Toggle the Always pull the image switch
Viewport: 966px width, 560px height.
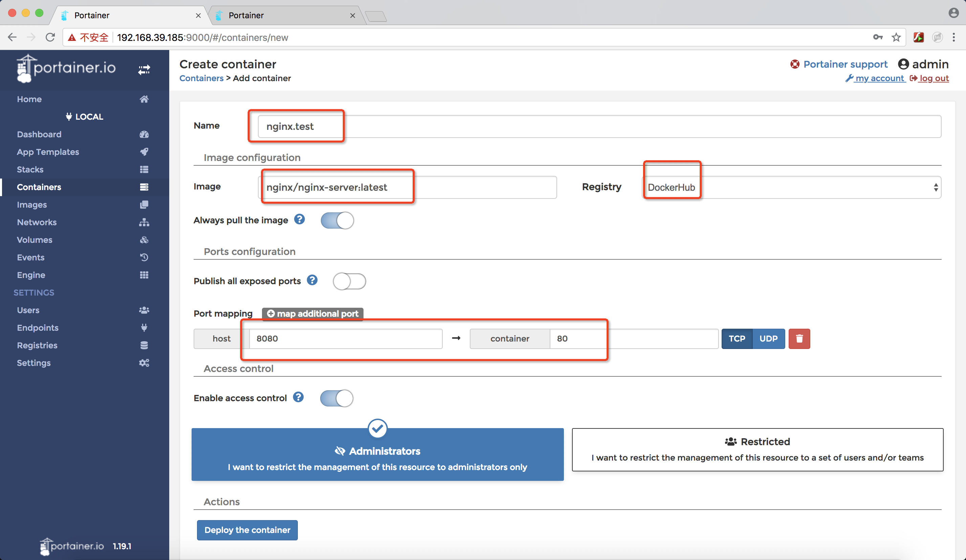pos(337,220)
